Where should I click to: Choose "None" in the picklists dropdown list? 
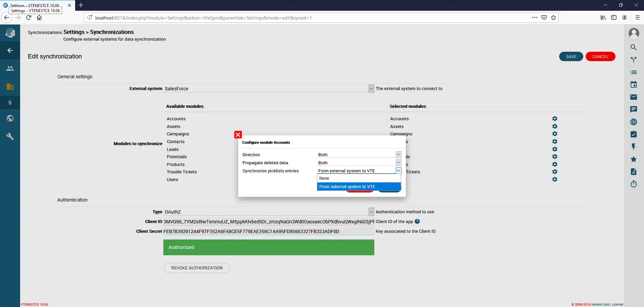[359, 178]
